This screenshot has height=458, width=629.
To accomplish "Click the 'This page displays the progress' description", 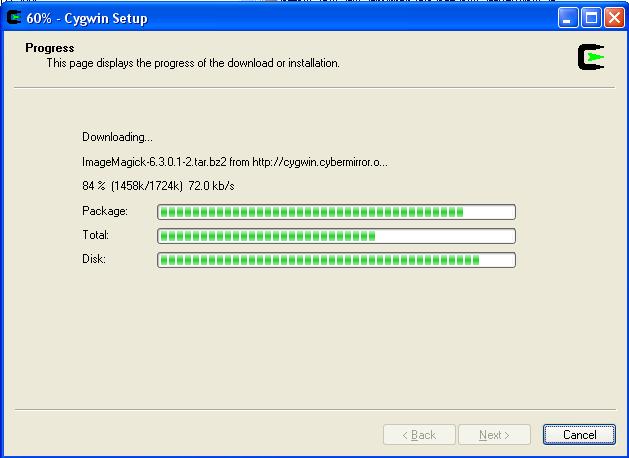I will (x=193, y=63).
